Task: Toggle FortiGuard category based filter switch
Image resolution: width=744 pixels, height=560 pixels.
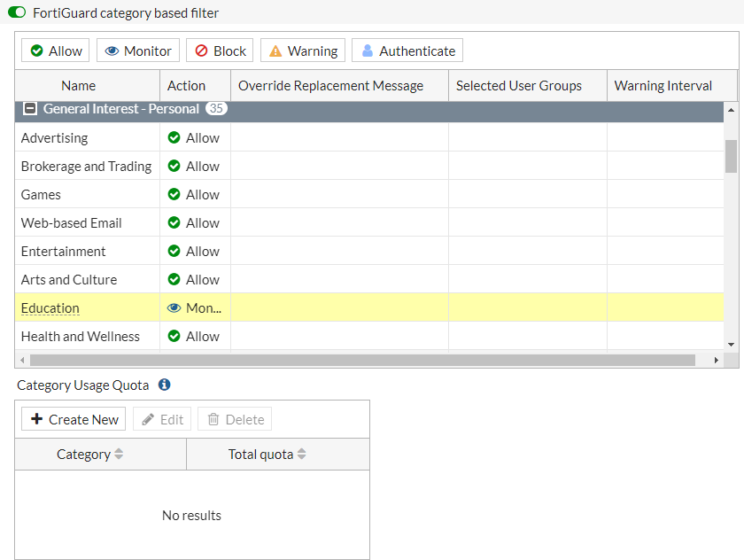Action: tap(17, 12)
